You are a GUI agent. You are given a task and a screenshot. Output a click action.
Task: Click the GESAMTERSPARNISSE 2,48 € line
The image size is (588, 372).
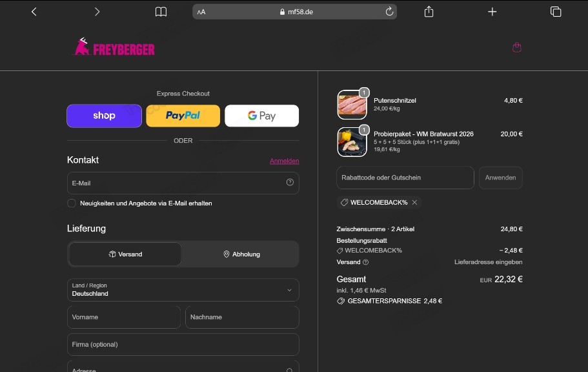point(389,301)
